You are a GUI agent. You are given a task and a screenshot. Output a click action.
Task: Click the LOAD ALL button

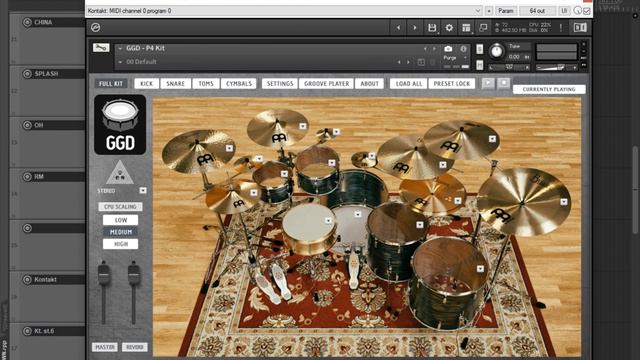pyautogui.click(x=409, y=84)
